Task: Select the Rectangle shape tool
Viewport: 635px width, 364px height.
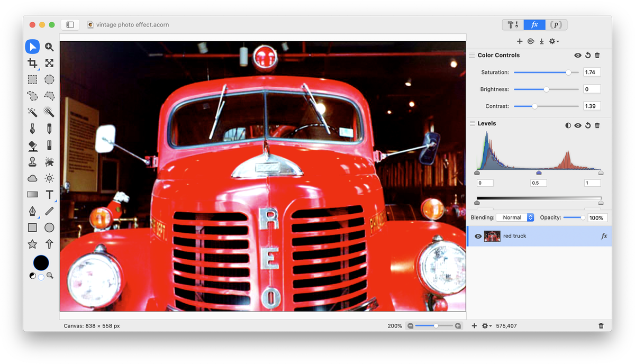Action: (32, 228)
